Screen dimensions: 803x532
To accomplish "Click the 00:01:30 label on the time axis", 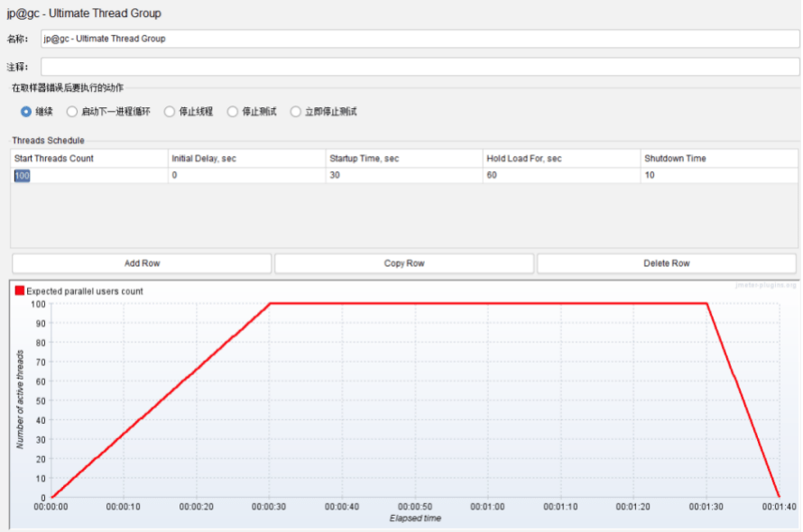I will (706, 507).
